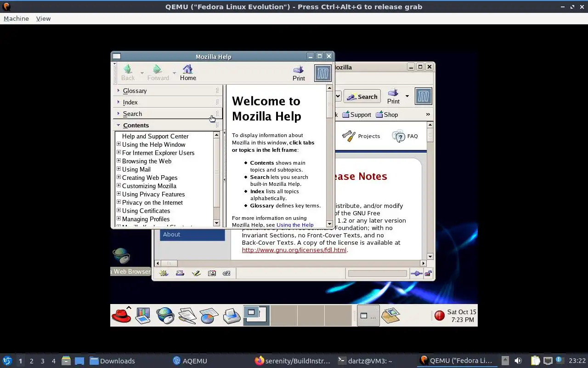Image resolution: width=588 pixels, height=368 pixels.
Task: Open the Projects page link
Action: click(361, 136)
